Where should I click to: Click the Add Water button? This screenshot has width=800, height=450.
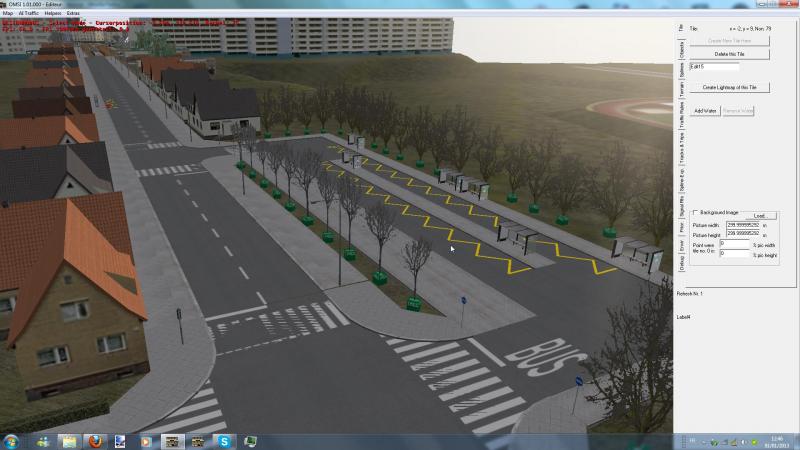point(705,111)
